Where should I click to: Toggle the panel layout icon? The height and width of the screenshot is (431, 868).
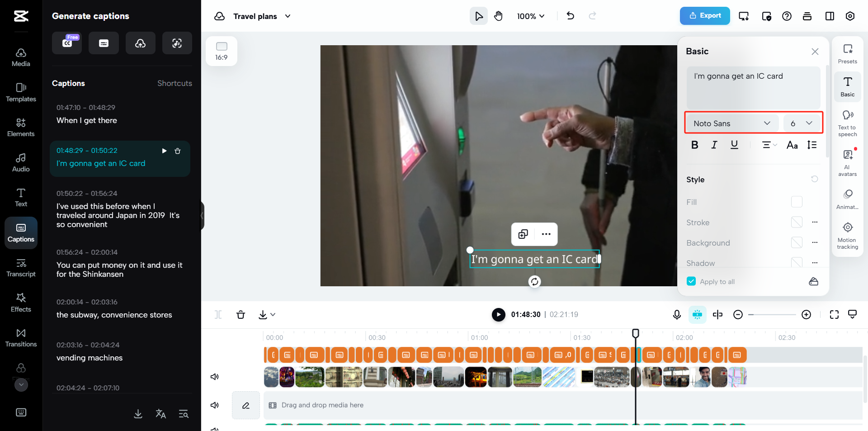point(830,16)
